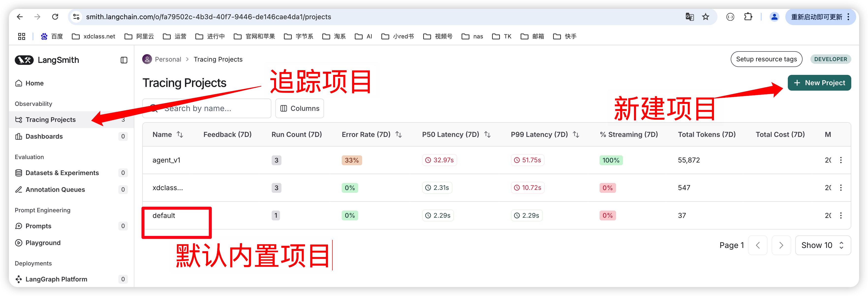Open the Columns selector dropdown
This screenshot has width=868, height=296.
(299, 108)
